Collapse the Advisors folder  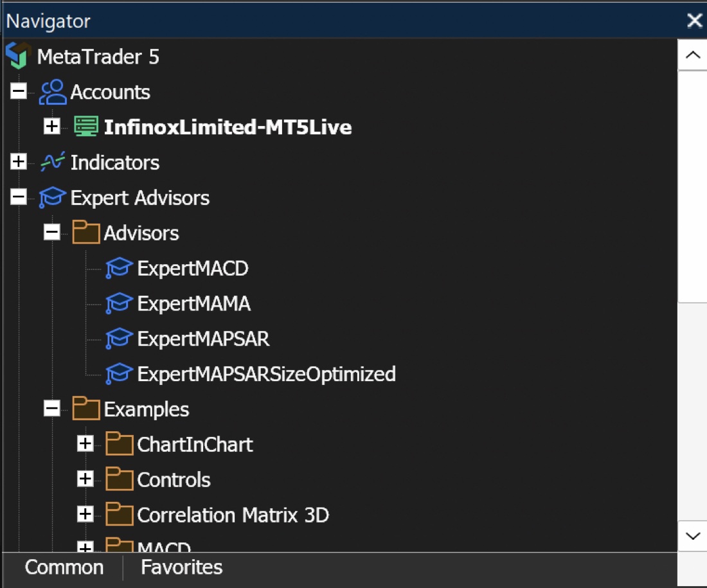point(52,232)
